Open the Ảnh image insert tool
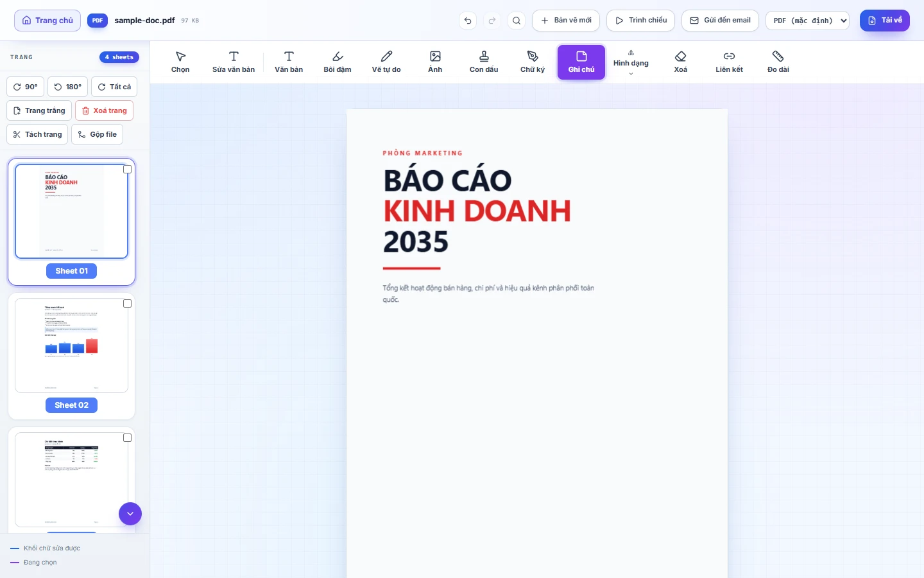Screen dimensions: 924x578 coord(435,62)
